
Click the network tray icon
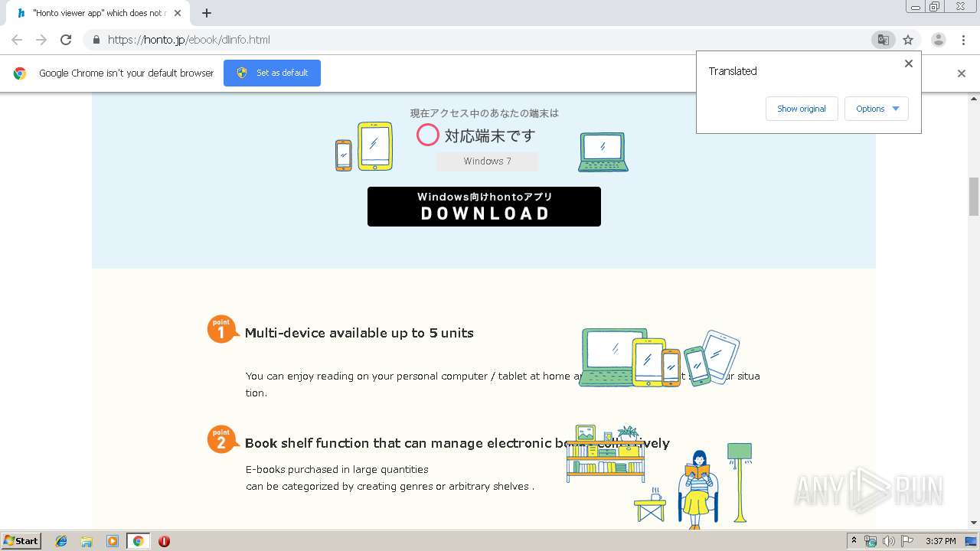tap(871, 541)
